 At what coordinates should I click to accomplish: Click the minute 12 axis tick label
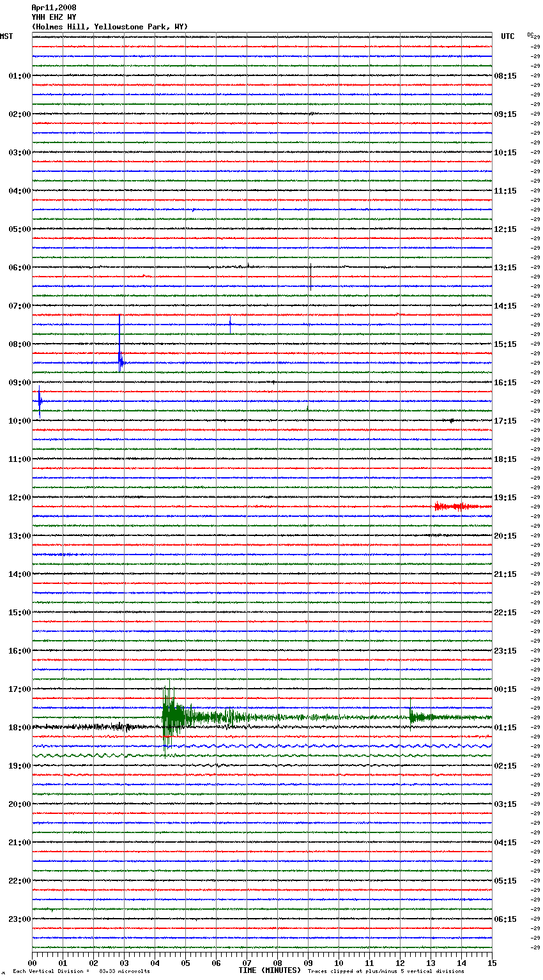point(400,963)
